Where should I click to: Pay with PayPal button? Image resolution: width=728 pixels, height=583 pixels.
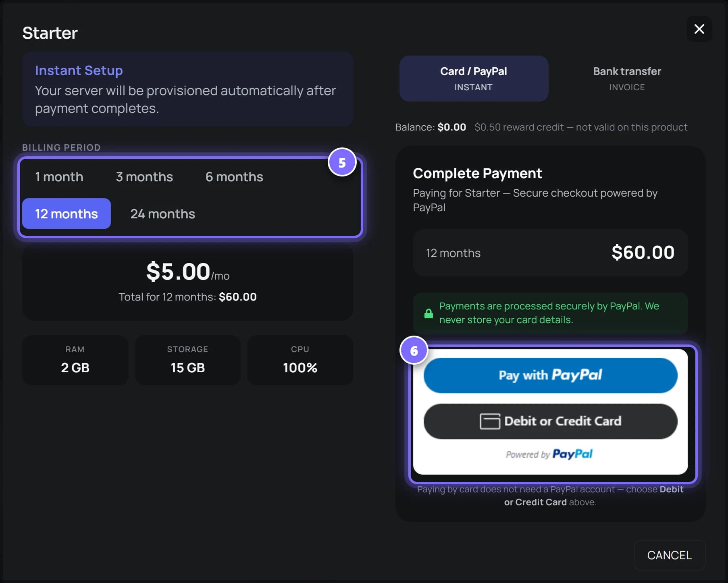point(550,375)
